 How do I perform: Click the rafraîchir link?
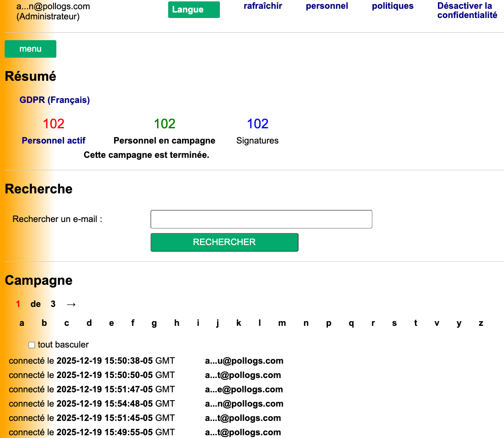tap(262, 6)
